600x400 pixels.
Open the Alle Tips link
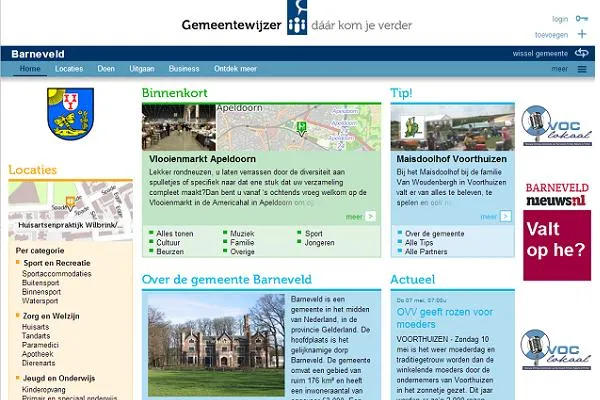419,243
